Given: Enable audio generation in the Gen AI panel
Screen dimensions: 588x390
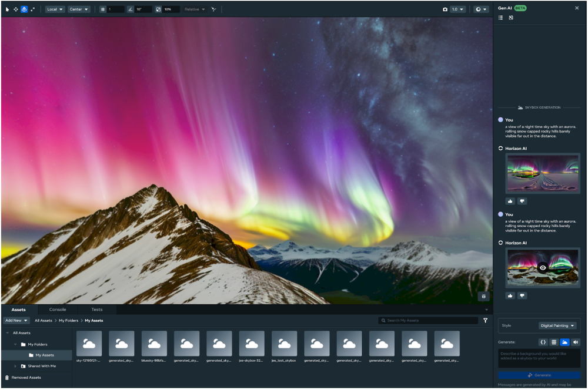Looking at the screenshot, I should 575,342.
